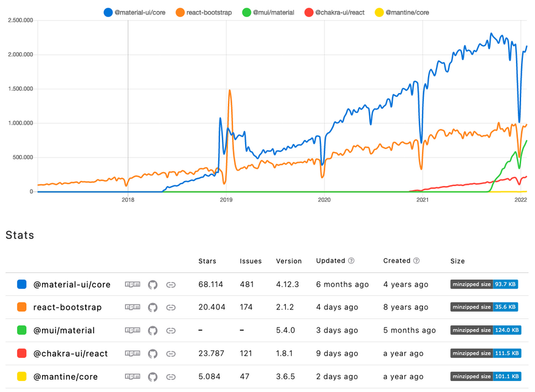Open GitHub icon for @chakra-ui/react
The image size is (535, 392).
(153, 354)
